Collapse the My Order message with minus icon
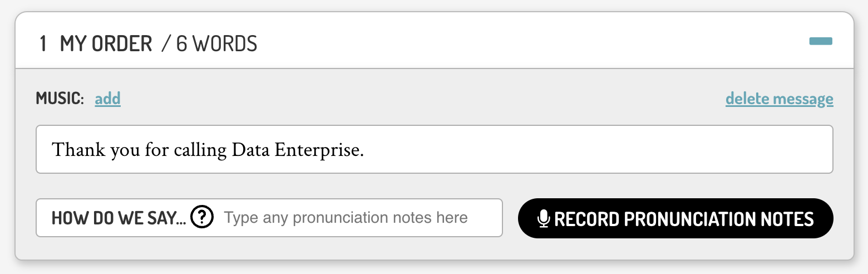Viewport: 868px width, 274px height. coord(821,41)
